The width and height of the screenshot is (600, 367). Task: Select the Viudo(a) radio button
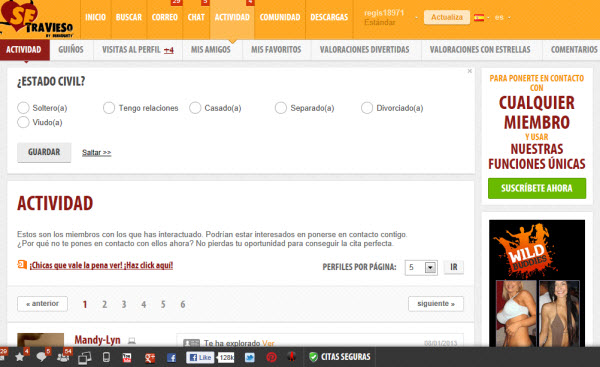(23, 122)
